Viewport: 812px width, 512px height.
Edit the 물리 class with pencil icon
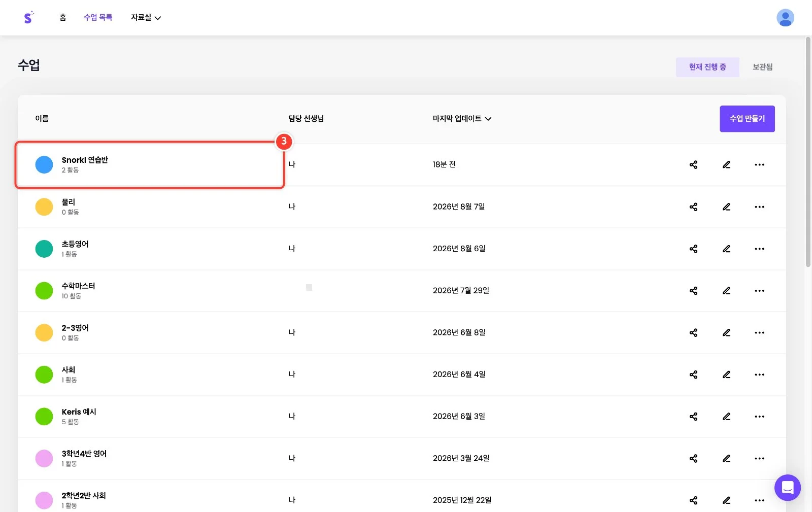coord(726,207)
